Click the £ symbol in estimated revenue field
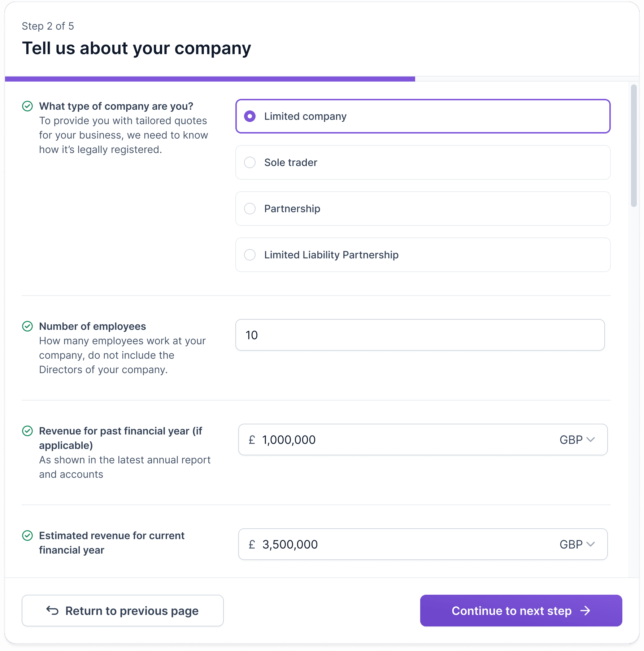 pos(252,544)
